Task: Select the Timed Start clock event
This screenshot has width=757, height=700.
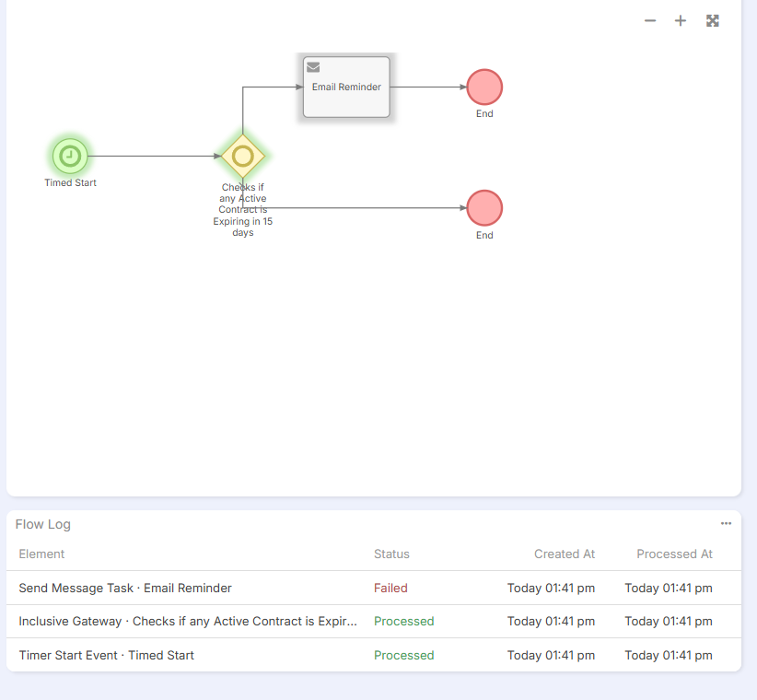Action: 69,156
